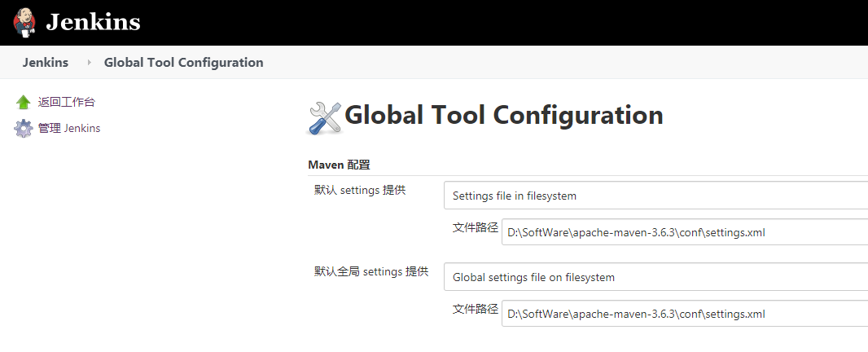The width and height of the screenshot is (868, 352).
Task: Click the Jenkins title text in header
Action: [x=93, y=22]
